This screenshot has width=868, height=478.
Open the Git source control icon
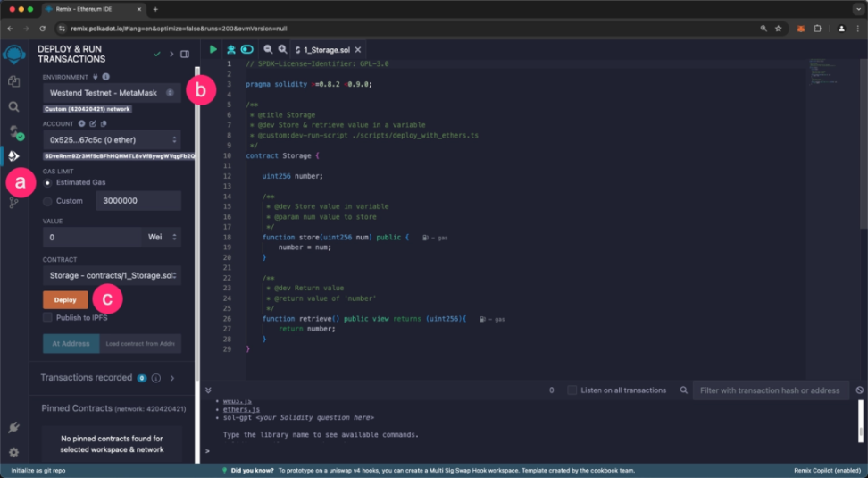13,203
